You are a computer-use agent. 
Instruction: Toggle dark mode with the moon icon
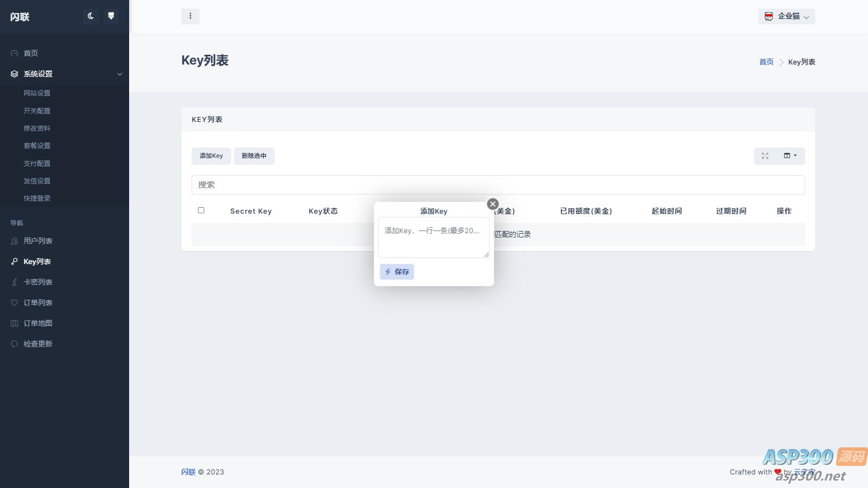click(x=91, y=16)
